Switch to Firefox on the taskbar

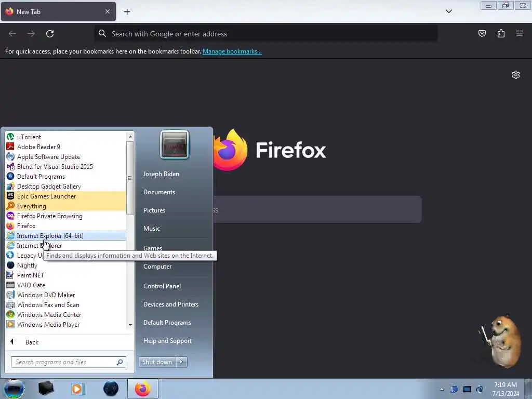(x=143, y=389)
